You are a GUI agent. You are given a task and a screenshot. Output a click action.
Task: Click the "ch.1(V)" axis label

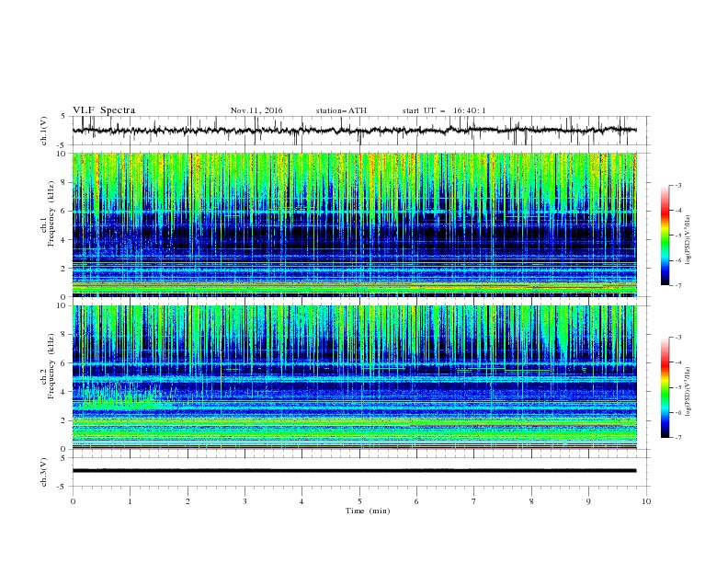click(x=44, y=131)
